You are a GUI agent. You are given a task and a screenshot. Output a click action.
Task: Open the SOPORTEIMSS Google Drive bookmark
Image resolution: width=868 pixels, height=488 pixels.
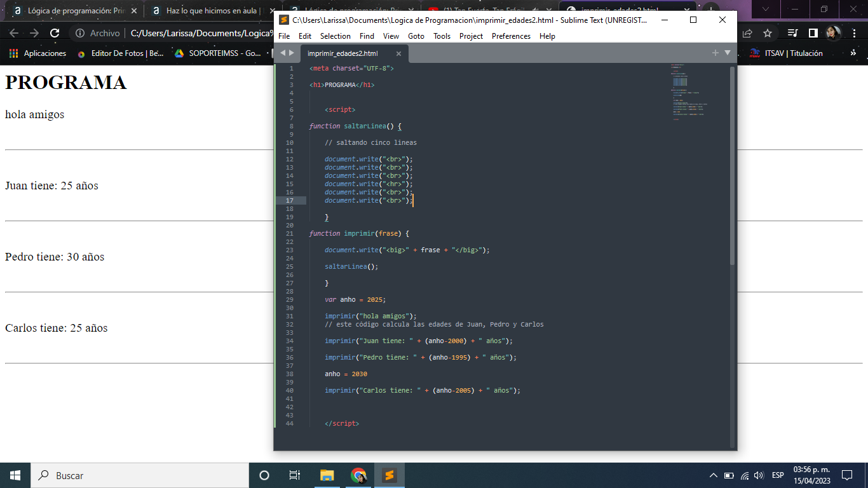coord(218,53)
